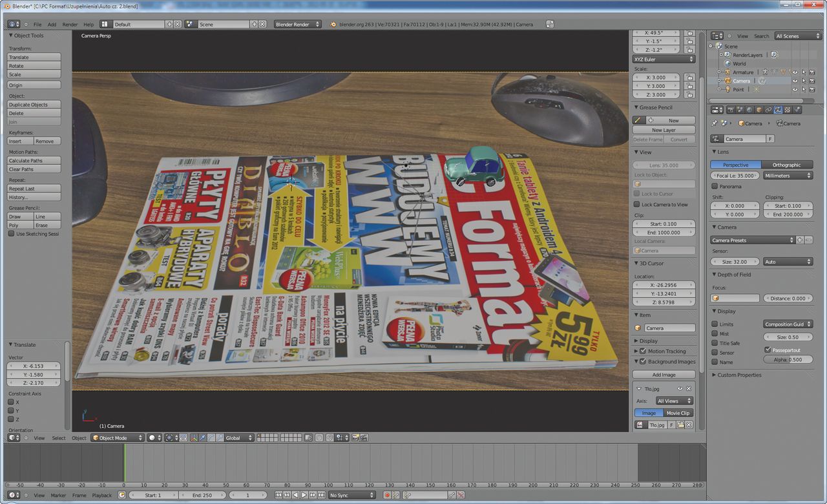The image size is (827, 504).
Task: Open the Global orientation dropdown
Action: point(239,438)
